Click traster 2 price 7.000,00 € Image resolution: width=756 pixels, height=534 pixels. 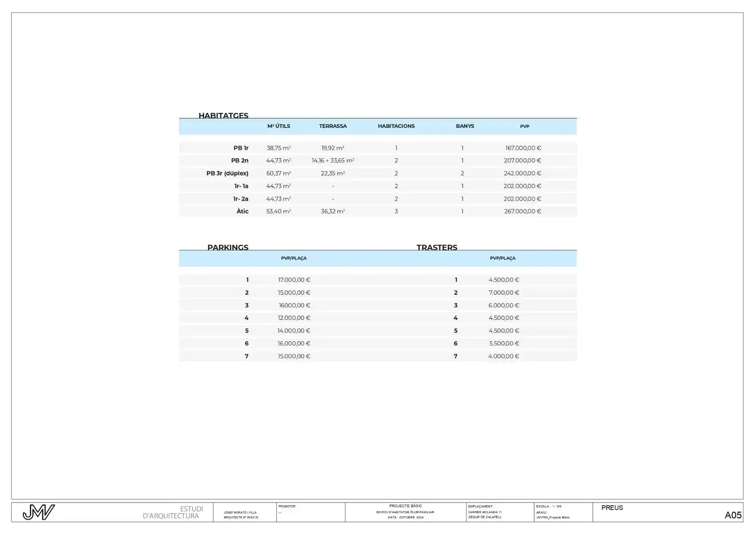pyautogui.click(x=504, y=293)
